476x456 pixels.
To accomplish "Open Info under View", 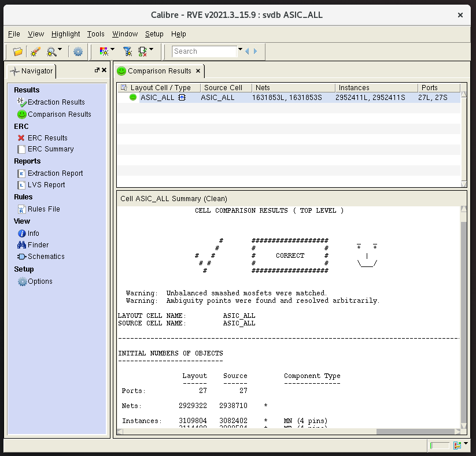I will pos(28,233).
